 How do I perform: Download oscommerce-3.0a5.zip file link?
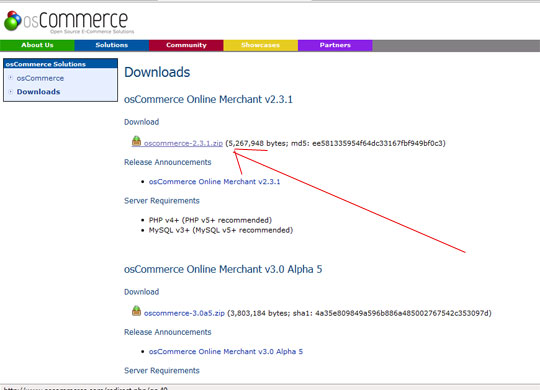pyautogui.click(x=184, y=313)
